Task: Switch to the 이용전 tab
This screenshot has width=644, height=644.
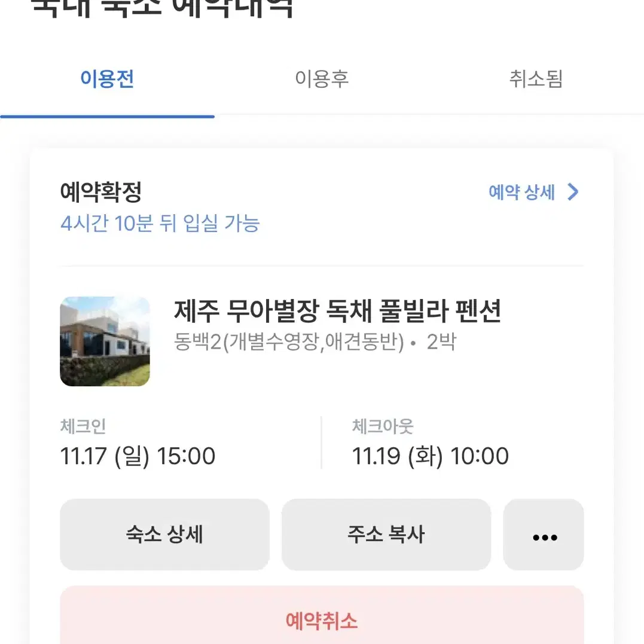Action: [107, 78]
